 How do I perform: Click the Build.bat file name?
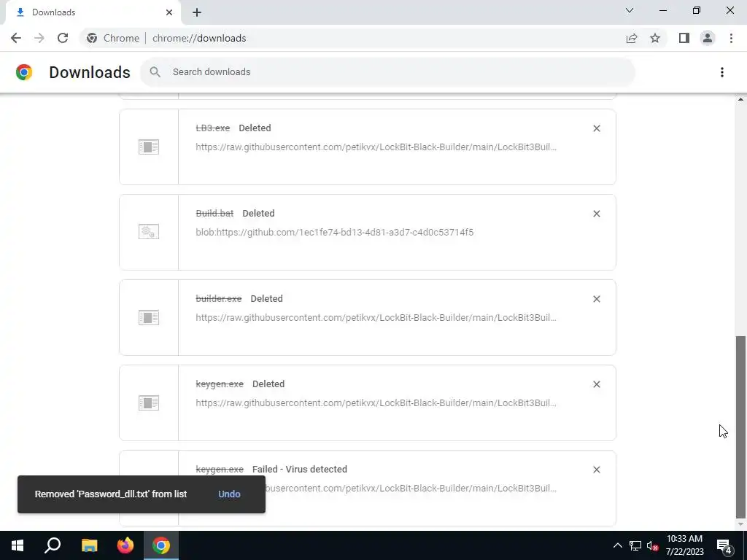pyautogui.click(x=215, y=214)
